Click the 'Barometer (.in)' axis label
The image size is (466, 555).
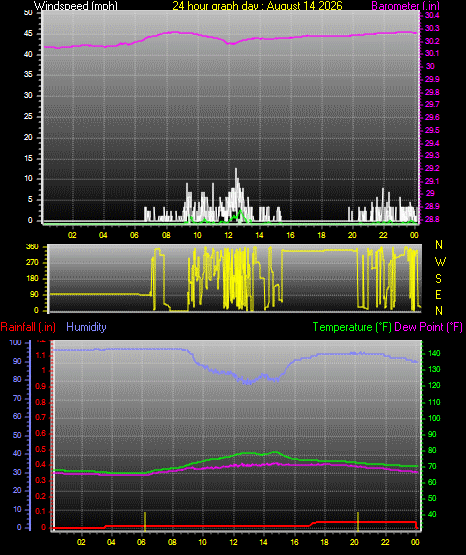point(405,6)
